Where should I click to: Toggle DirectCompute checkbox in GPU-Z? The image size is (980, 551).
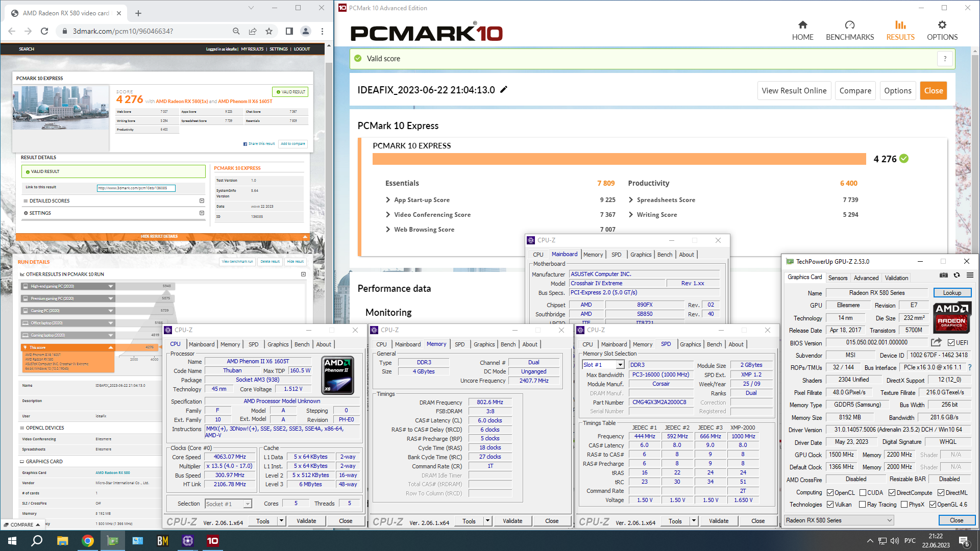(892, 493)
